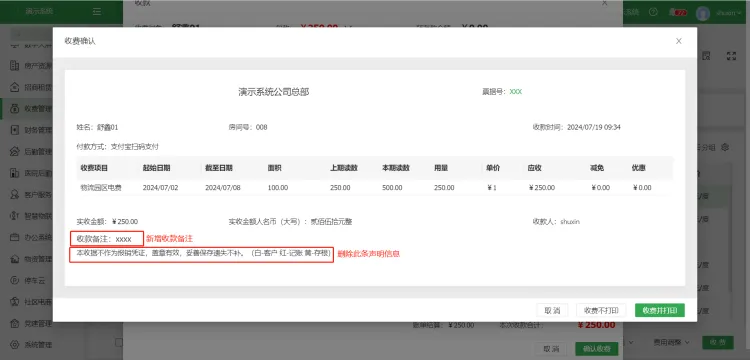
Task: Click the 2024/07/08 end date cell
Action: (223, 188)
